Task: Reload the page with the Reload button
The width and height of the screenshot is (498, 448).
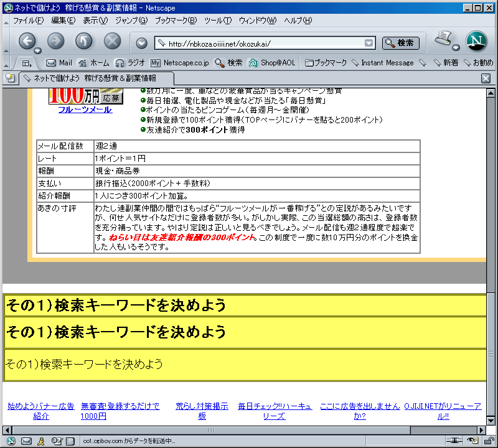Action: click(x=84, y=41)
